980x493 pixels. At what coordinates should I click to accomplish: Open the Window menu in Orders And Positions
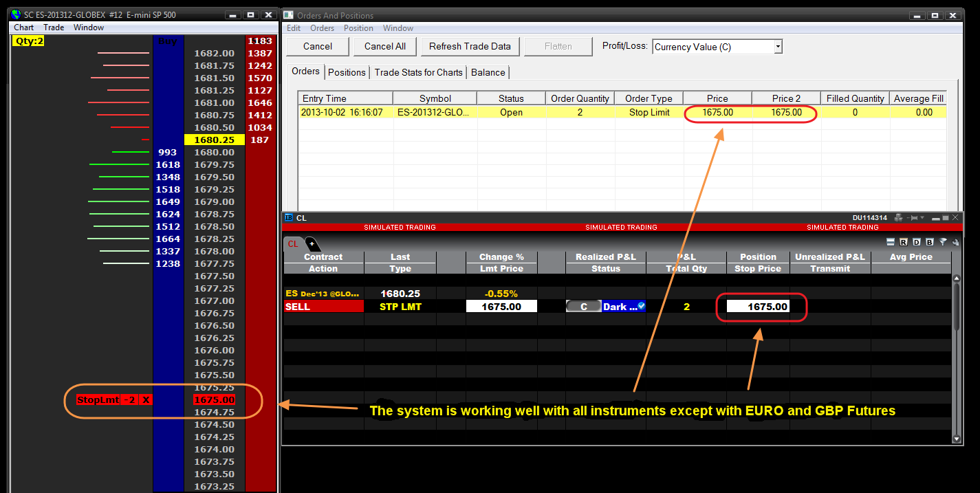coord(398,28)
